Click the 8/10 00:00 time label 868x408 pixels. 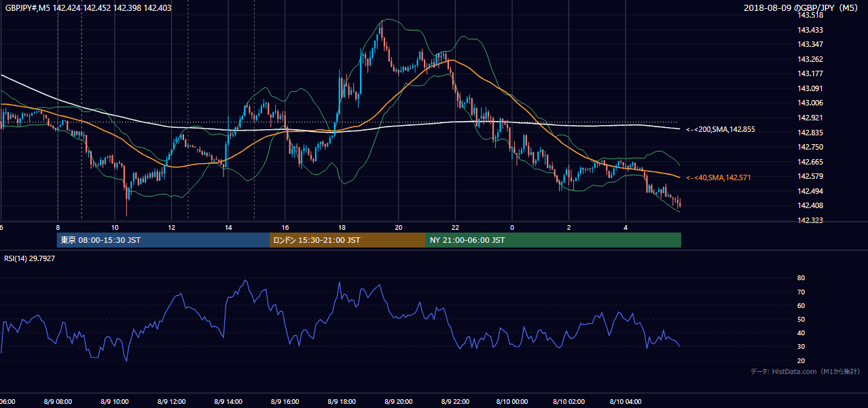pos(512,401)
